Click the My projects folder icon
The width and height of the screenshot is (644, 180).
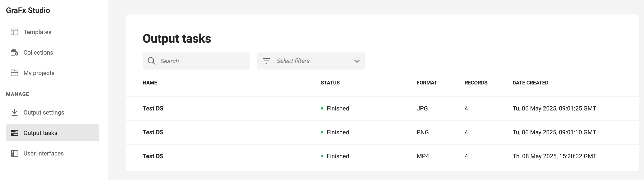point(15,73)
